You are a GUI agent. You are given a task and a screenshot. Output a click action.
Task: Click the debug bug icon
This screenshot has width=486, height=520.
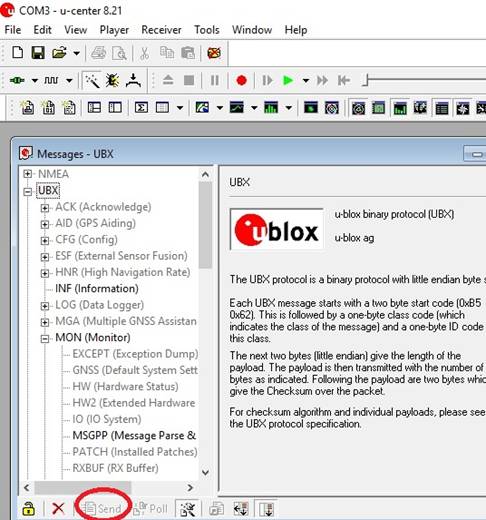coord(113,80)
